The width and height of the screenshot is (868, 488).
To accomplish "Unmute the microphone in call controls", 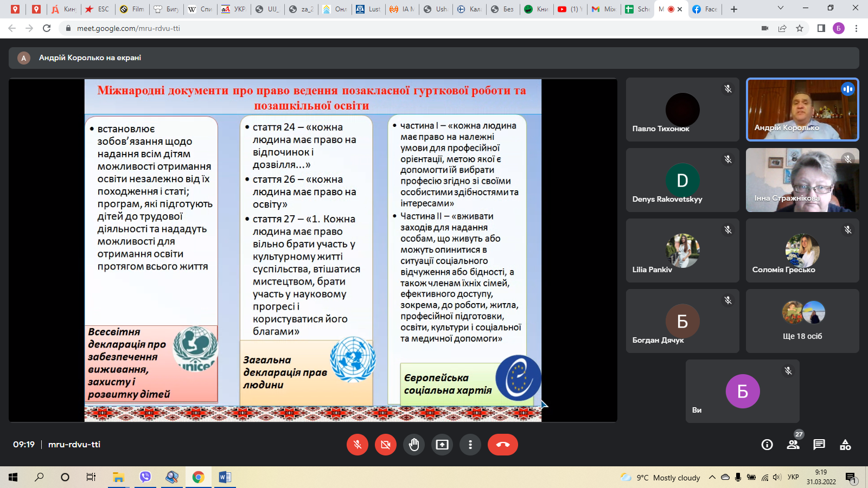I will coord(358,445).
